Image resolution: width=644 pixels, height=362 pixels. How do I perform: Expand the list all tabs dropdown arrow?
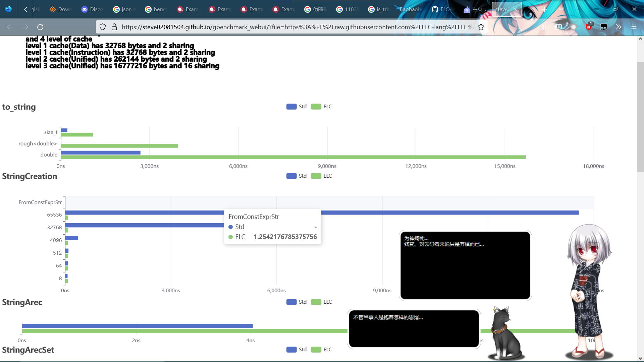tap(561, 9)
